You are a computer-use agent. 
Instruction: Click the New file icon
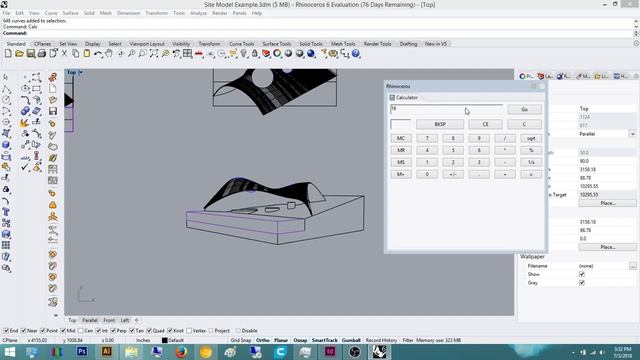(x=8, y=53)
